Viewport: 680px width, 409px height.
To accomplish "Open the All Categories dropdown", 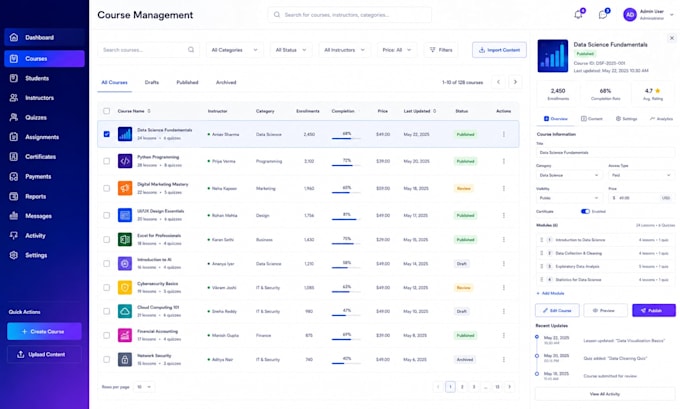I will [x=234, y=50].
